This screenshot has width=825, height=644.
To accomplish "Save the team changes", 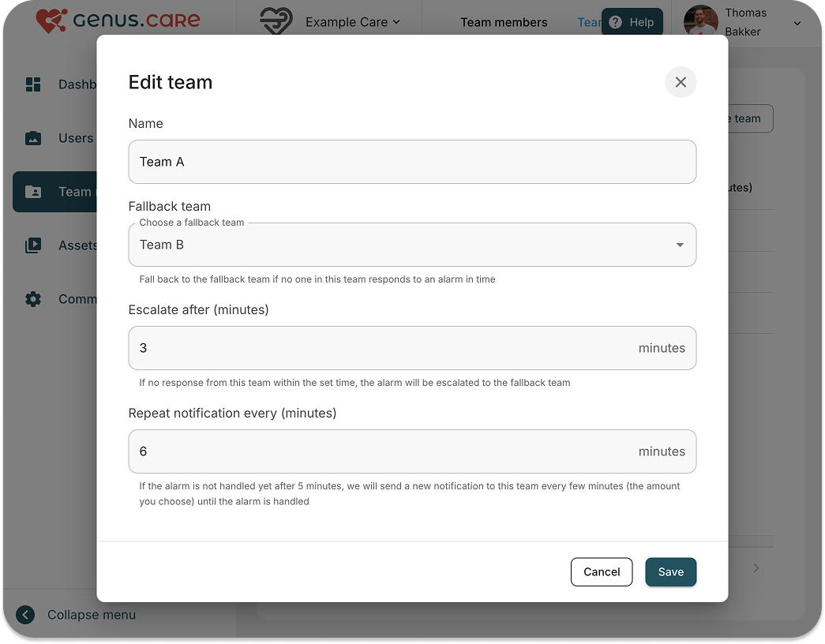I will [x=670, y=572].
